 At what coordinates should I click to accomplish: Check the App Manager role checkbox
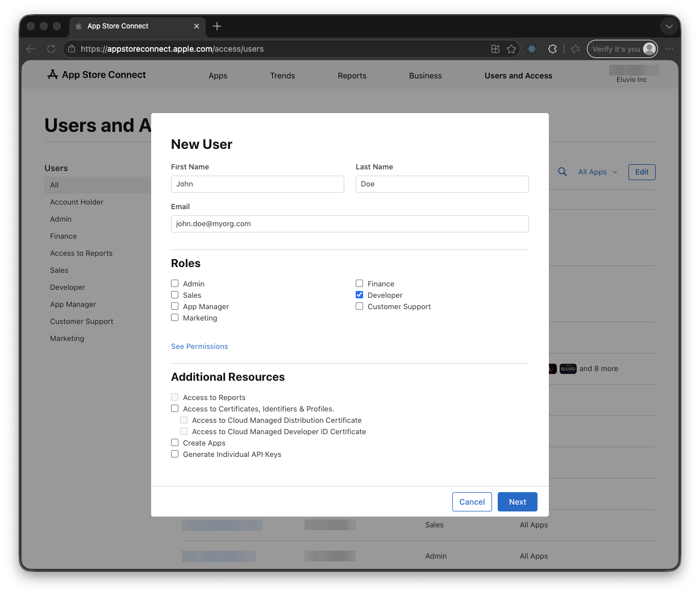175,306
